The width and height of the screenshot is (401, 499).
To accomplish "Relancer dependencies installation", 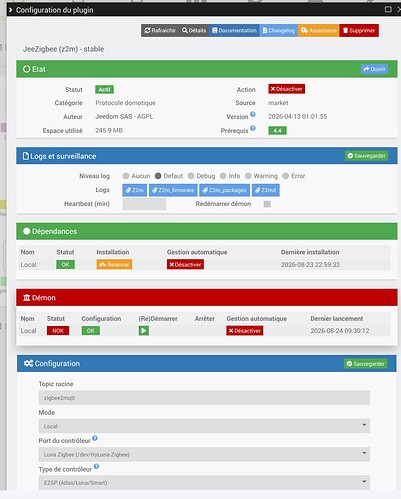I will [x=114, y=264].
